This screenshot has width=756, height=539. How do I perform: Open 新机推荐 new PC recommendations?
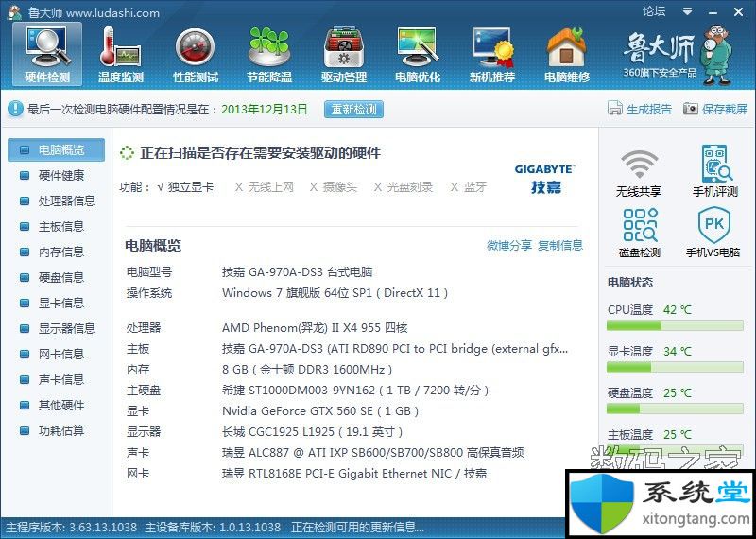tap(491, 54)
